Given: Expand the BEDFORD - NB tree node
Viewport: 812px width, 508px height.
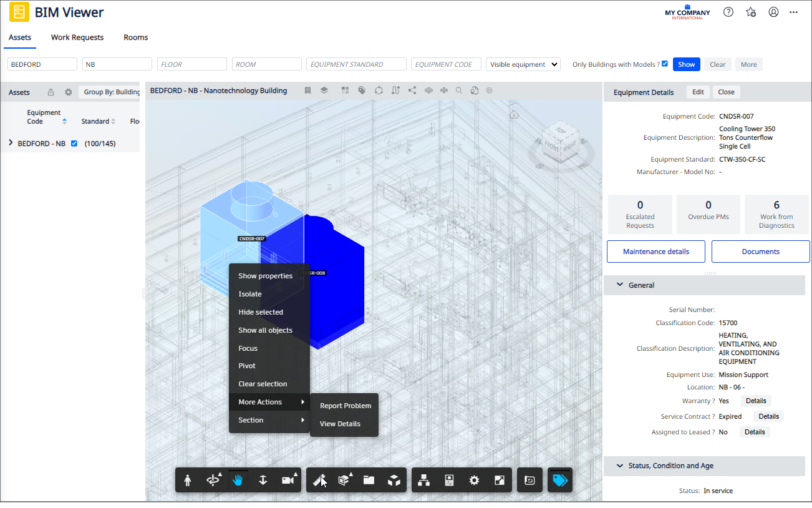Looking at the screenshot, I should tap(11, 143).
